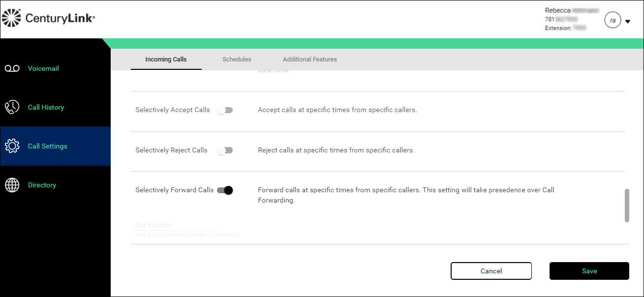Disable Selectively Forward Calls toggle

point(225,190)
